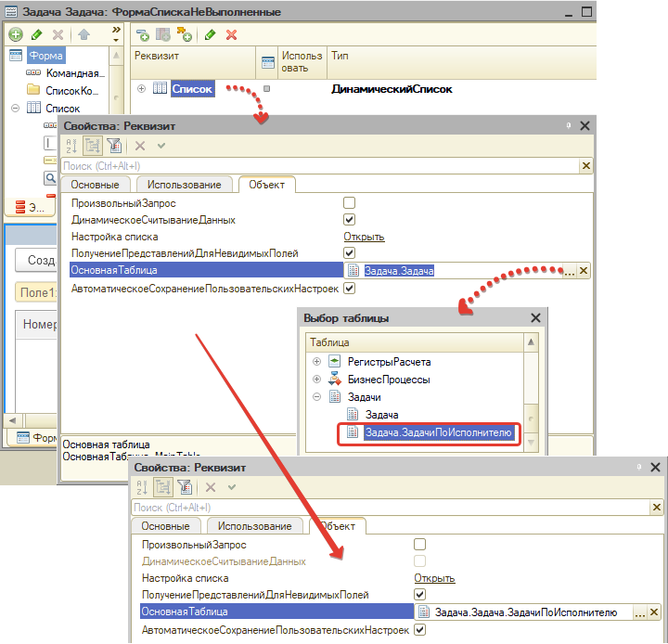Close the Выбор таблицы dialog
The height and width of the screenshot is (644, 668).
pos(535,318)
